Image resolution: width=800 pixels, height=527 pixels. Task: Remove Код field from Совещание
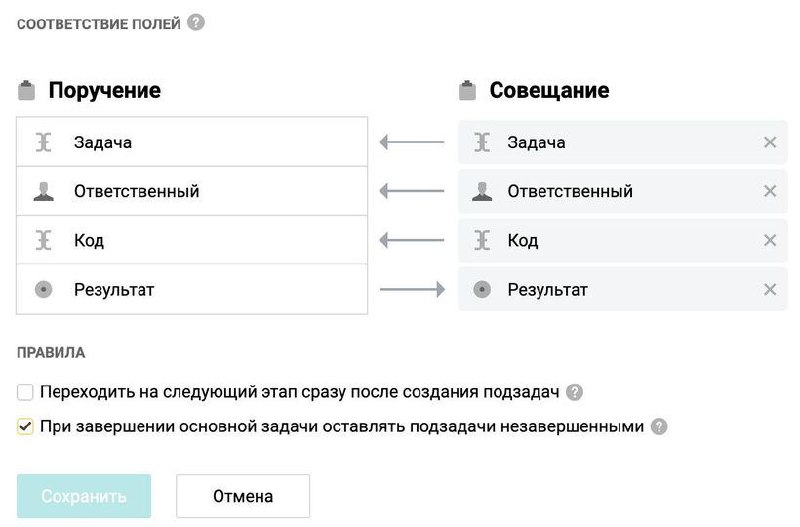pyautogui.click(x=770, y=240)
